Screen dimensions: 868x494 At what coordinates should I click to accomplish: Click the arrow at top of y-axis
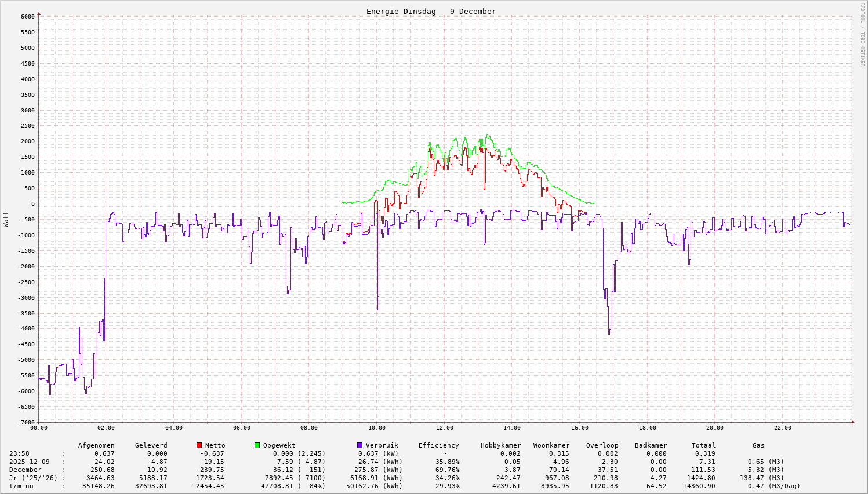tap(39, 13)
